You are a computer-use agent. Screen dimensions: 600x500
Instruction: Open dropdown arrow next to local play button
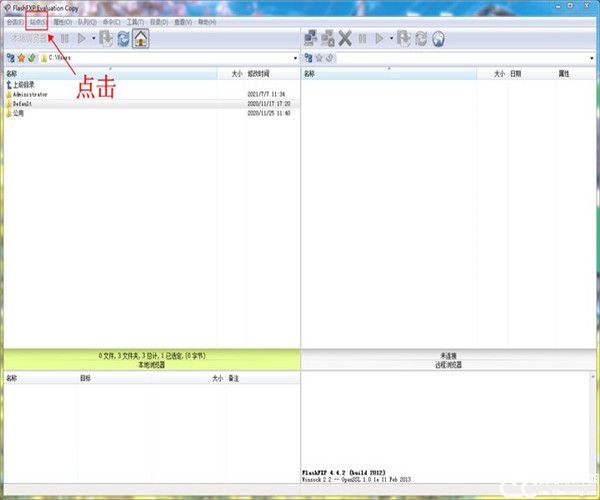point(93,39)
